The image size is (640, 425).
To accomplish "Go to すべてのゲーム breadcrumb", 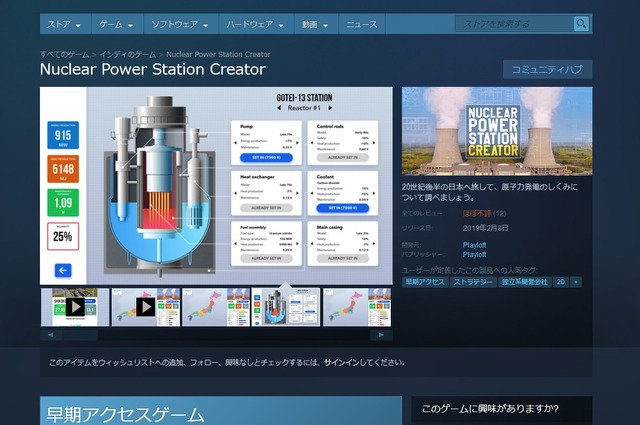I will click(64, 54).
